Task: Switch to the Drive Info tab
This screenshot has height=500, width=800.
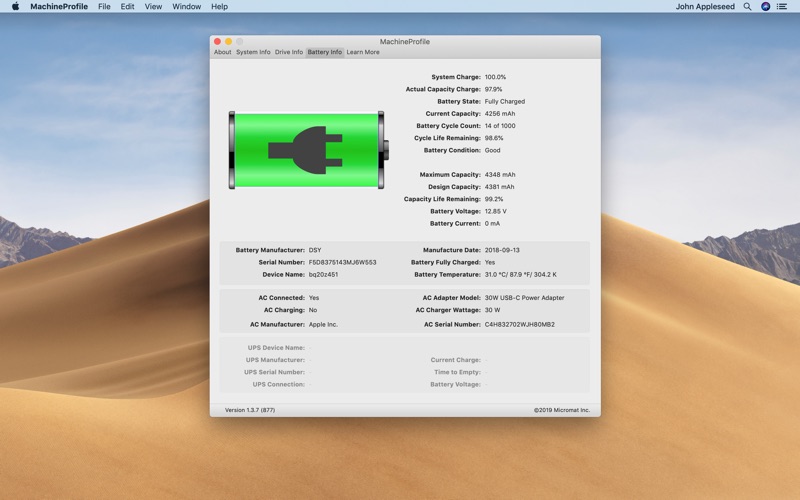Action: (x=289, y=52)
